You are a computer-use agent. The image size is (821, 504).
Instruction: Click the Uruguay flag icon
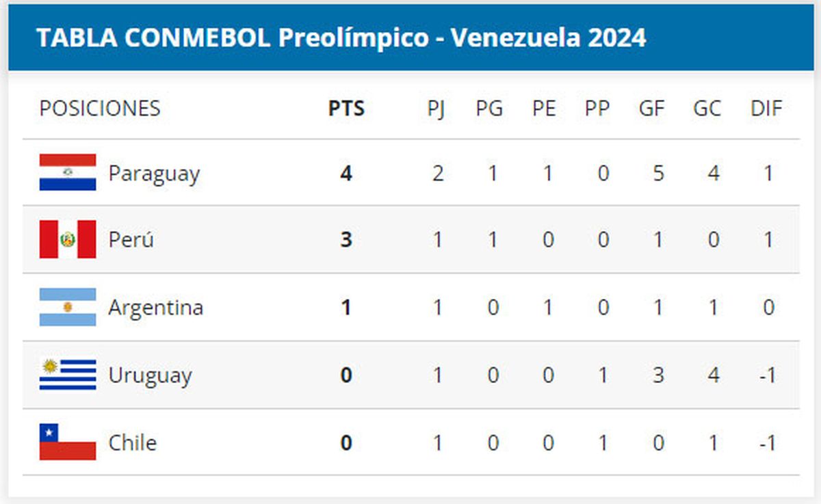(68, 375)
